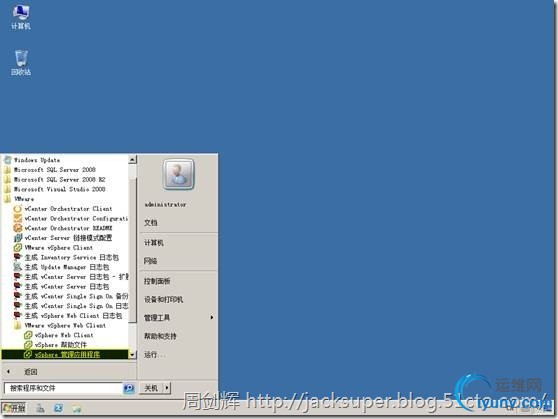
Task: Click the 生成 vCenter Server 日志包 - 扩展 icon
Action: coord(18,277)
